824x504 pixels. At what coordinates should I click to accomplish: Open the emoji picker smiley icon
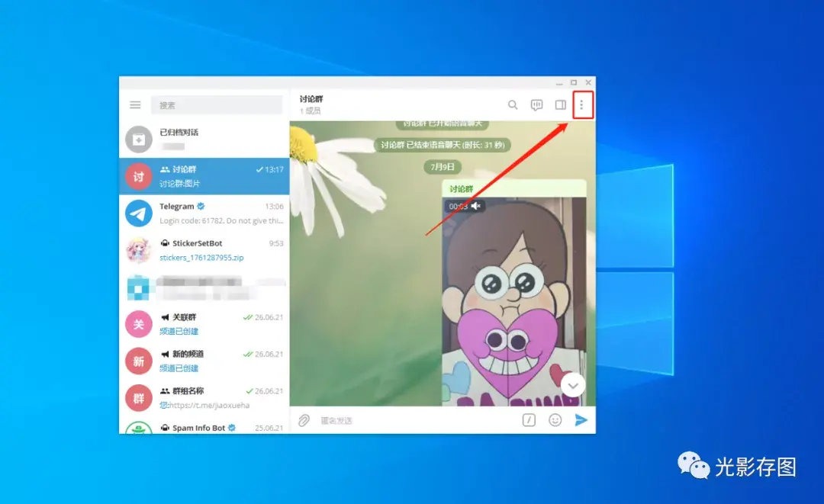555,421
